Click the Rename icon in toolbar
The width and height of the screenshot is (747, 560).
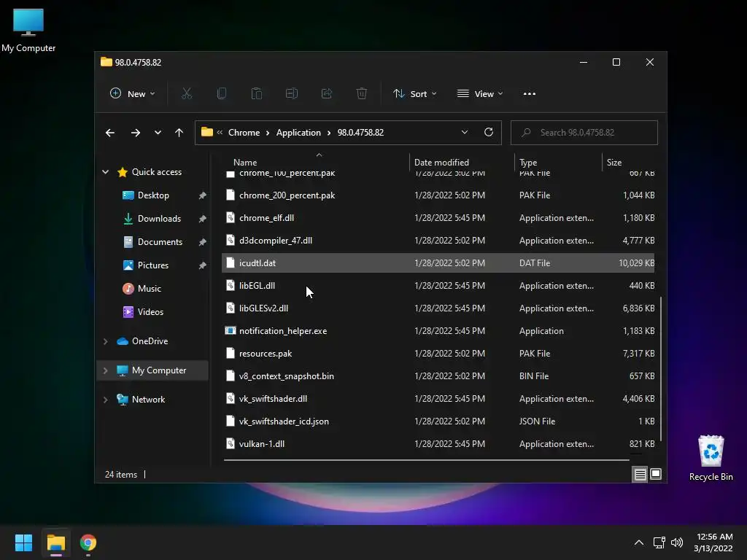(292, 94)
